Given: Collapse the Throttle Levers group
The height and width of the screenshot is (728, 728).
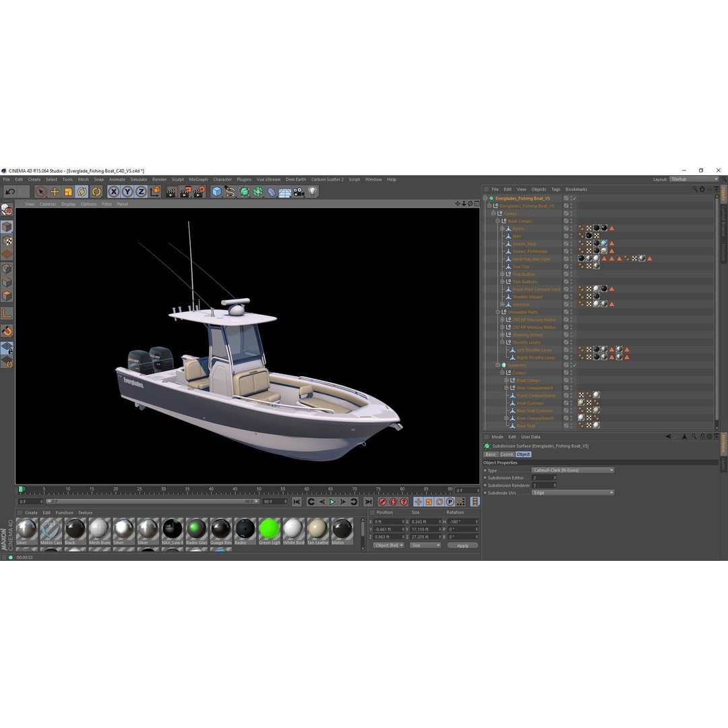Looking at the screenshot, I should [502, 342].
